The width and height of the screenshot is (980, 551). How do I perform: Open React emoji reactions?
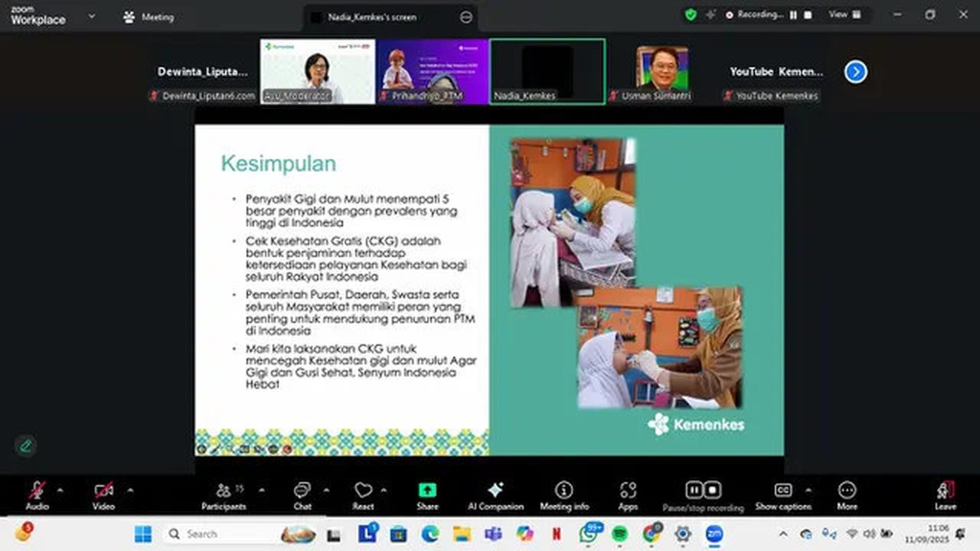click(x=363, y=495)
